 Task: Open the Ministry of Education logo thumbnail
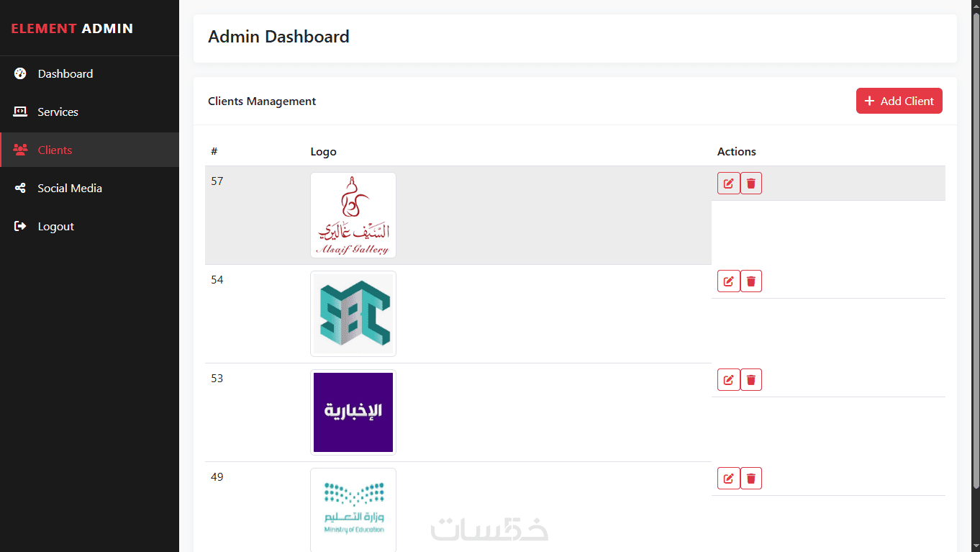353,510
